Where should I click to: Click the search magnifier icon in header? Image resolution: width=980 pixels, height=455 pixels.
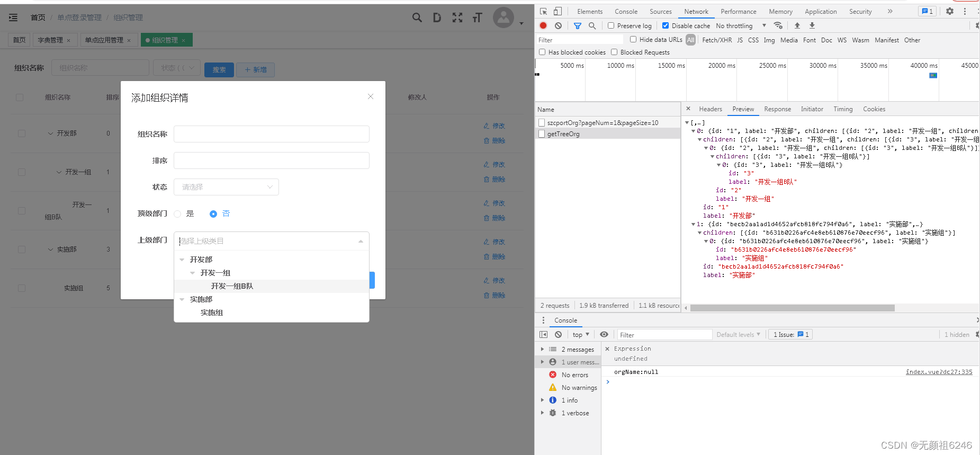coord(417,17)
